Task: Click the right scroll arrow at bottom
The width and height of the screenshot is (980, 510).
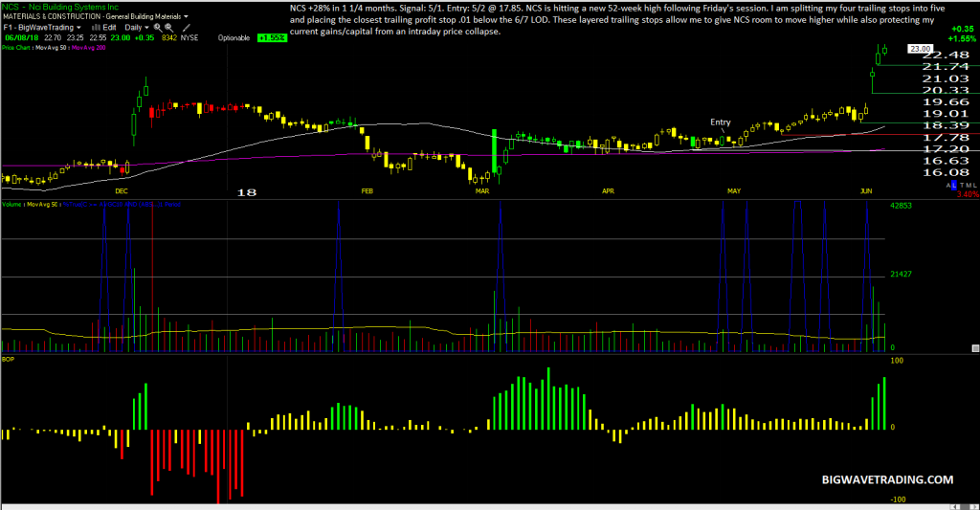Action: click(x=975, y=507)
